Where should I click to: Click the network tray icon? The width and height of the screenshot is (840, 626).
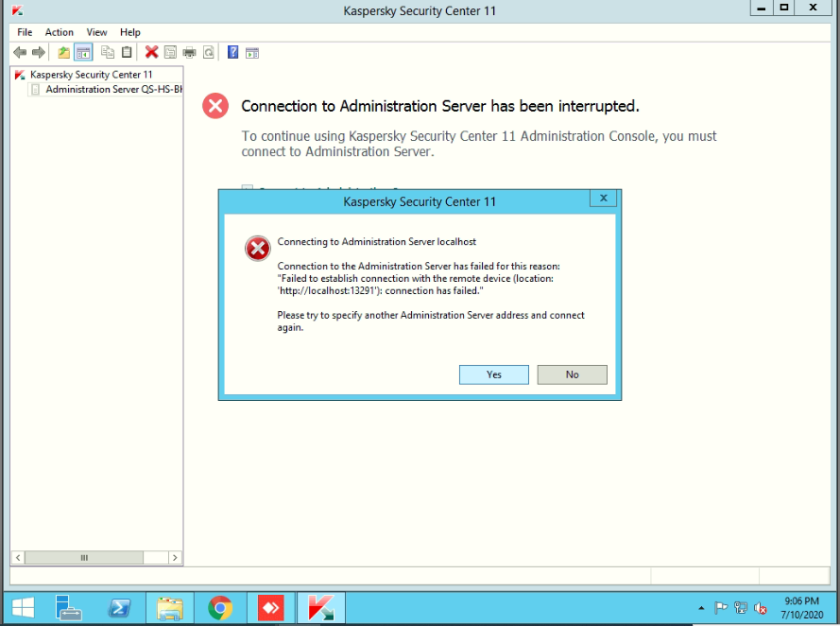[x=741, y=608]
